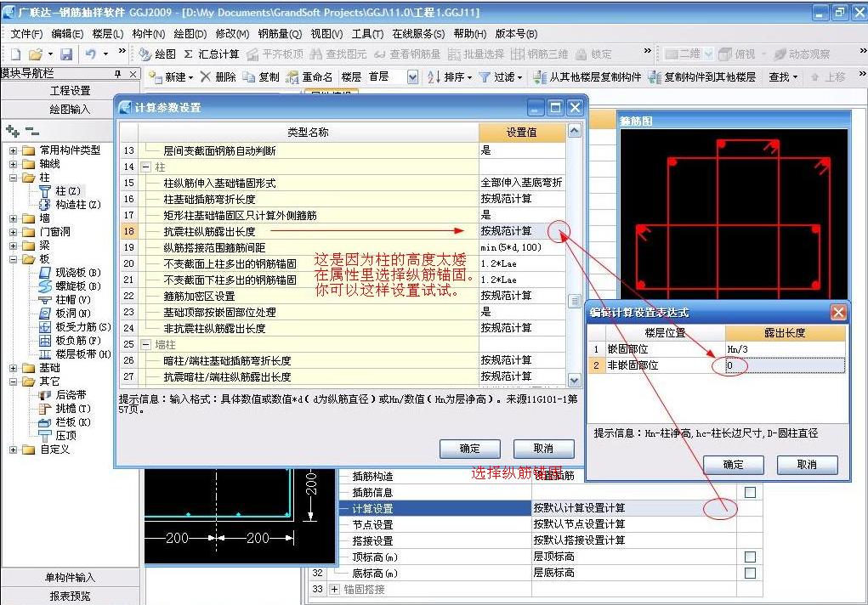This screenshot has width=868, height=605.
Task: Click 取消 in expression edit dialog
Action: [807, 465]
